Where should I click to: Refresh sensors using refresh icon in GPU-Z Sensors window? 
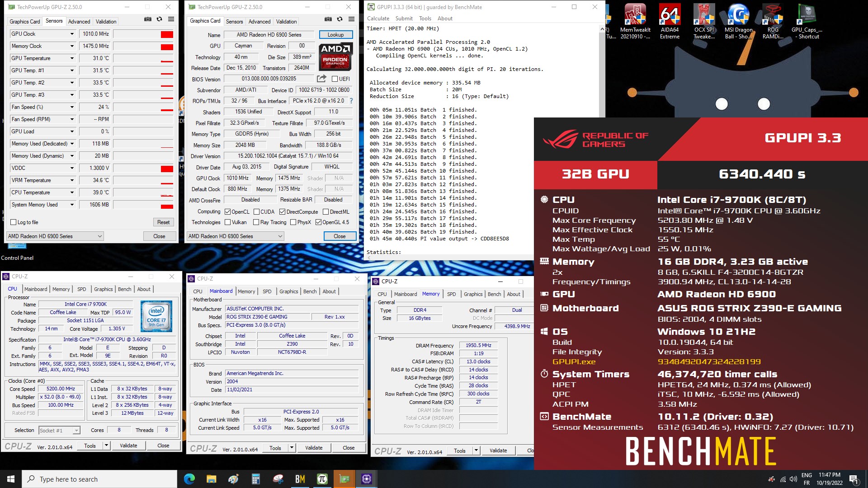pyautogui.click(x=159, y=19)
